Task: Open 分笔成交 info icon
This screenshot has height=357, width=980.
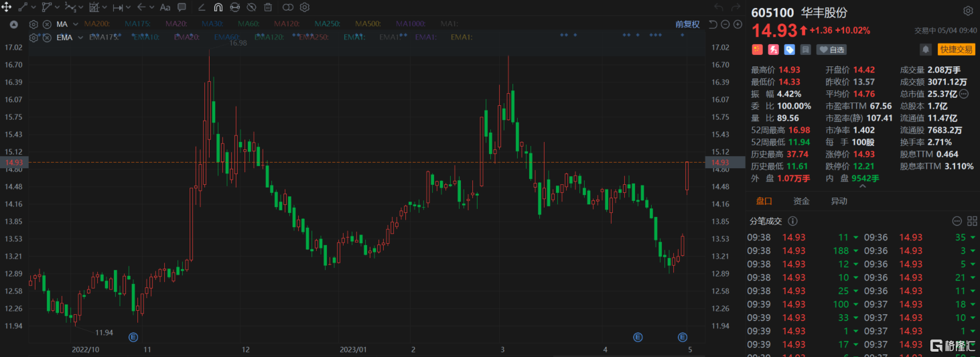Action: pos(793,221)
